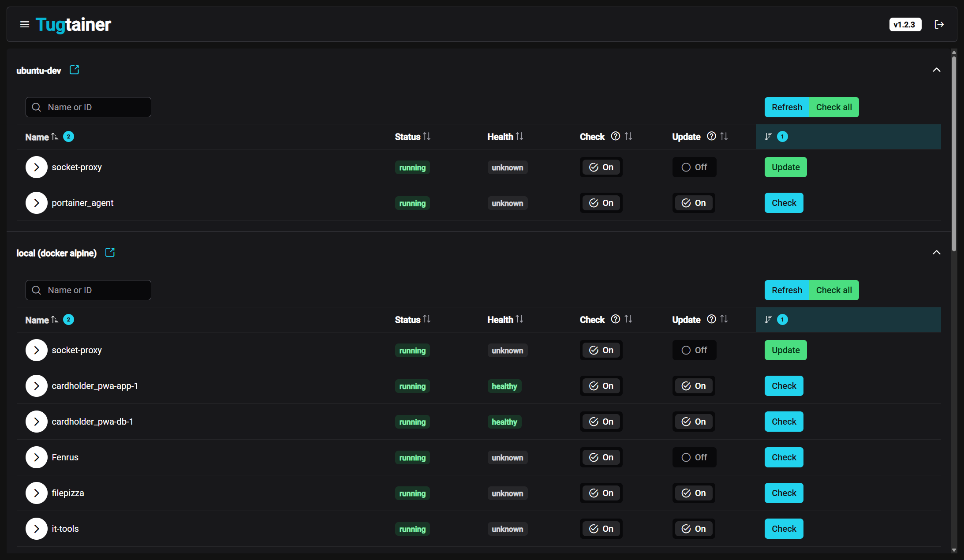Screen dimensions: 964x560
Task: Toggle Check for portainer_agent container
Action: tap(601, 203)
